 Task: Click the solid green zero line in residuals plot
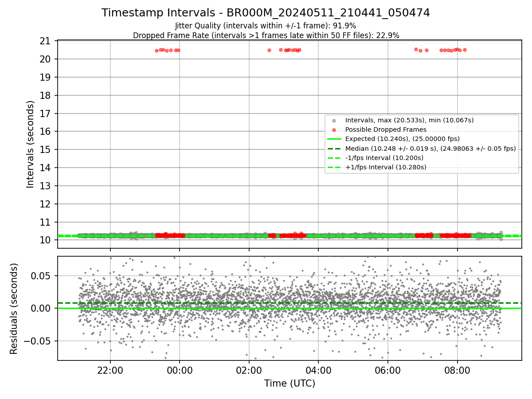(289, 308)
